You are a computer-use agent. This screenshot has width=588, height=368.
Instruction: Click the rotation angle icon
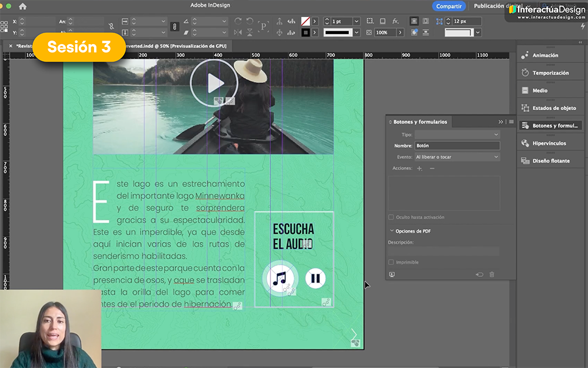[x=186, y=21]
